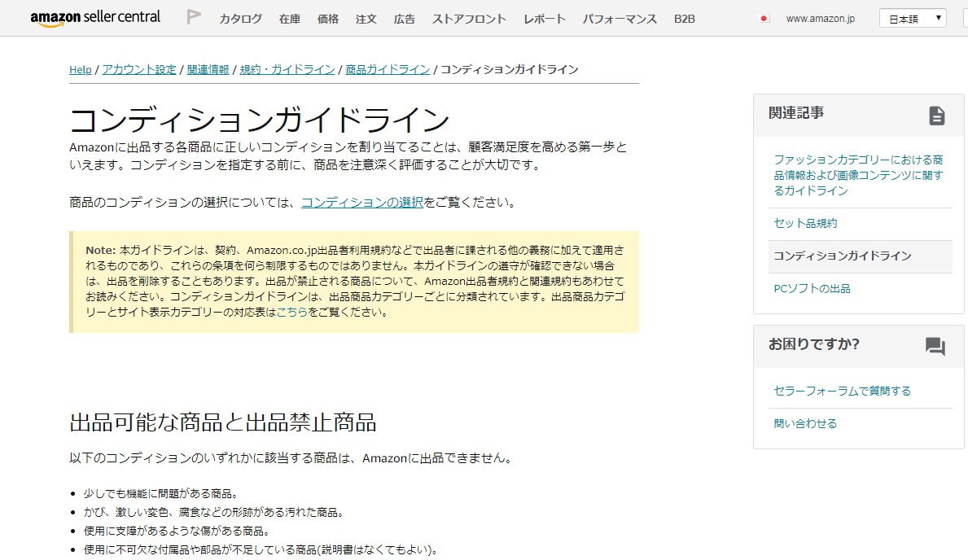Go to 商品ガイドライン breadcrumb link
This screenshot has height=560, width=968.
(388, 70)
